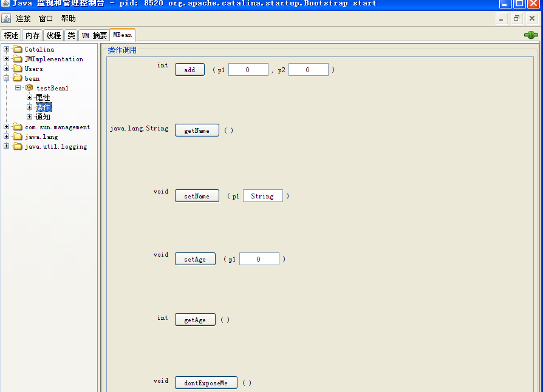Screen dimensions: 543x392
Task: Click the green connection status icon
Action: tap(530, 35)
